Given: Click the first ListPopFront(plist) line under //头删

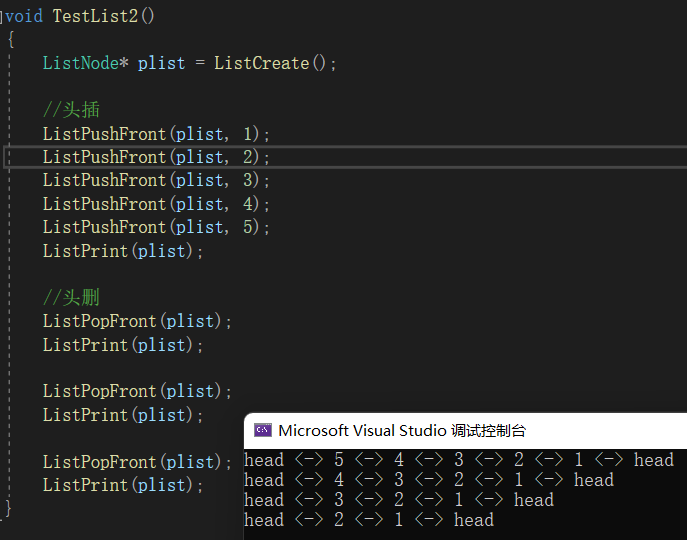Looking at the screenshot, I should 137,321.
